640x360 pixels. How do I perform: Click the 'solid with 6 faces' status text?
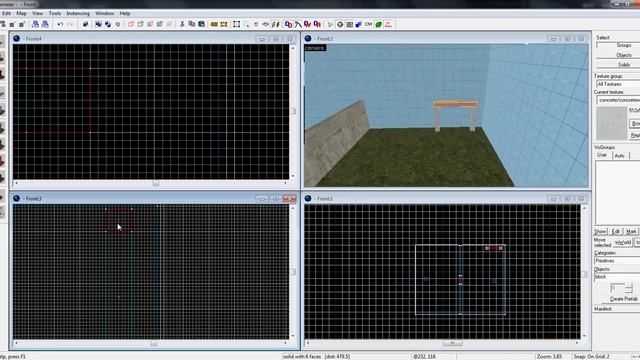click(316, 356)
